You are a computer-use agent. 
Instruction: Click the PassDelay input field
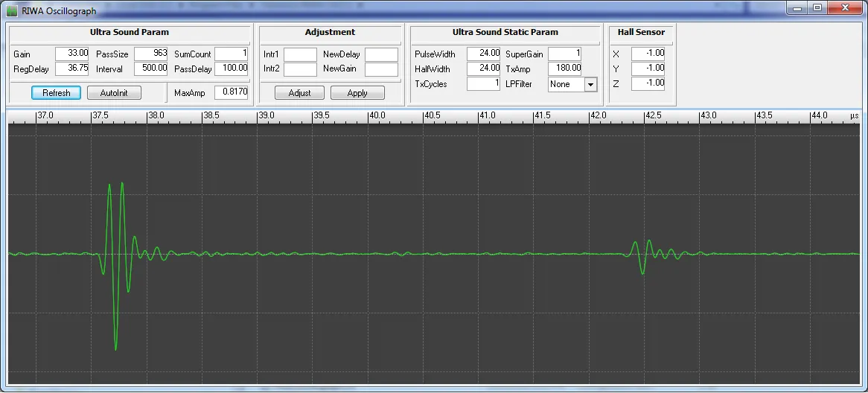point(232,68)
